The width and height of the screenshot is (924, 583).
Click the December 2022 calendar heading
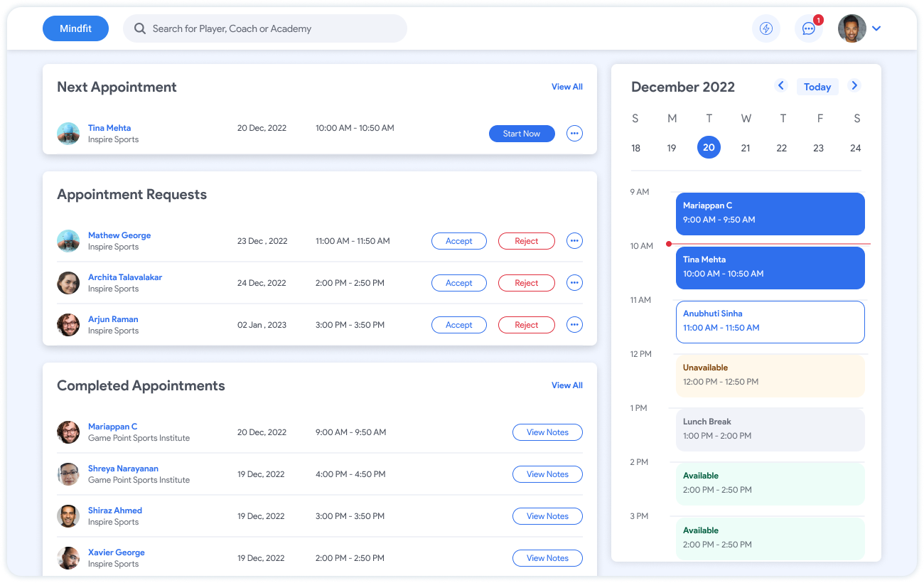click(683, 87)
